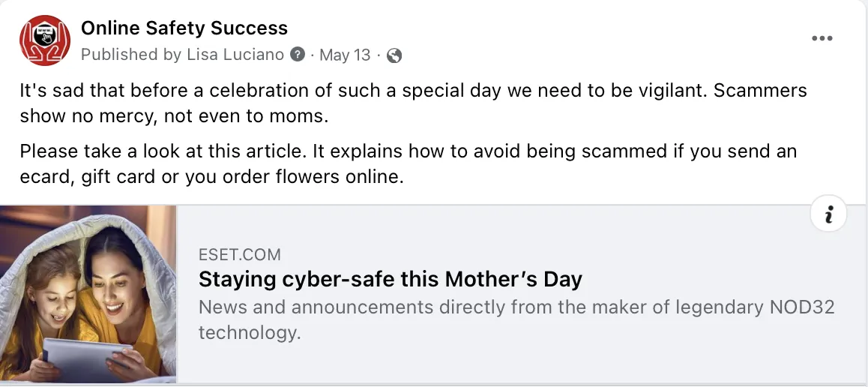Open the May 13 post timestamp
Screen dimensions: 868x387
click(345, 55)
